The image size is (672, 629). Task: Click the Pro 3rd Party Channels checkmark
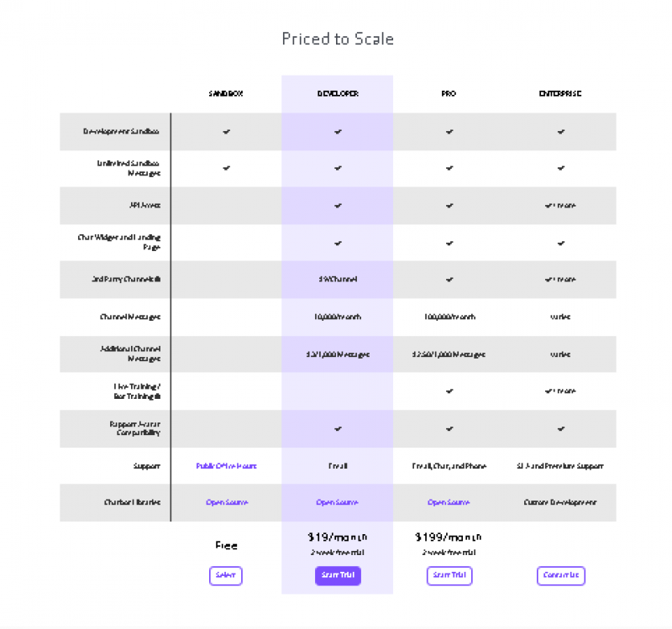coord(449,280)
